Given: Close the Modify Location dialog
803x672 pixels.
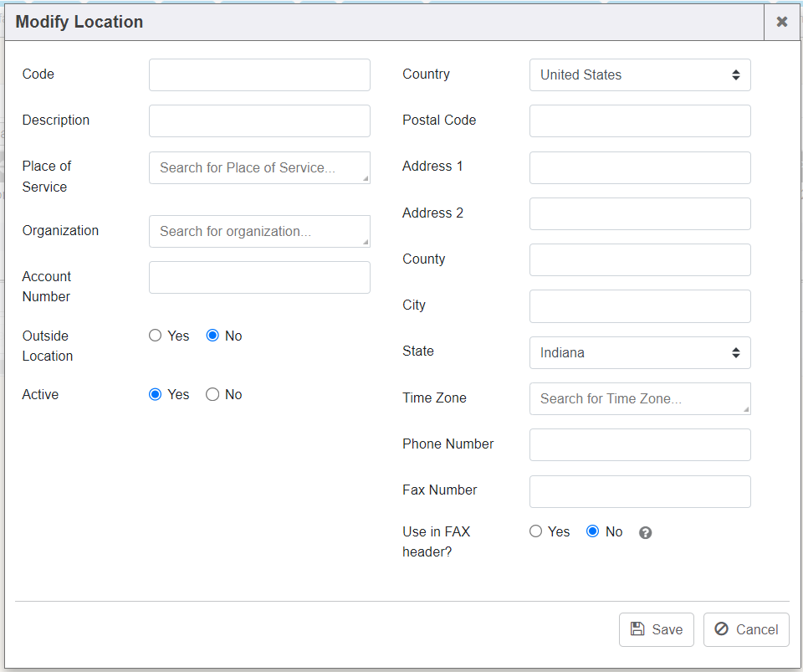Looking at the screenshot, I should tap(781, 22).
